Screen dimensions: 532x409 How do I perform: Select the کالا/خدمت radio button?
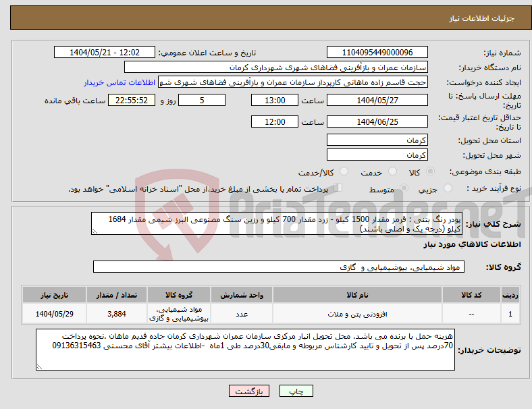(344, 171)
